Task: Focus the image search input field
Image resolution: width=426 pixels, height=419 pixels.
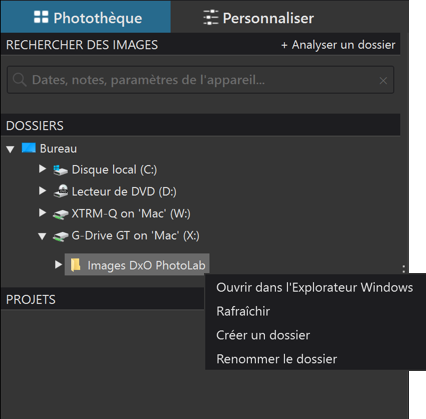Action: (x=200, y=80)
